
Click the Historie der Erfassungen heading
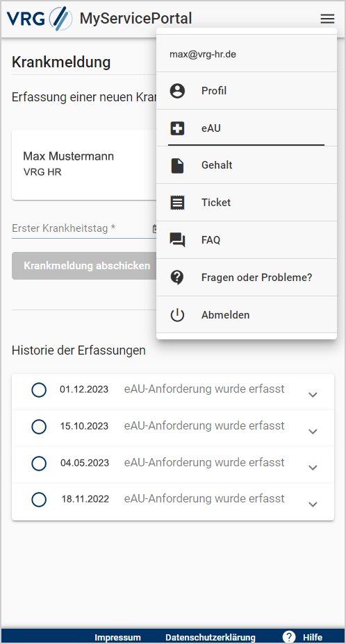(x=79, y=350)
